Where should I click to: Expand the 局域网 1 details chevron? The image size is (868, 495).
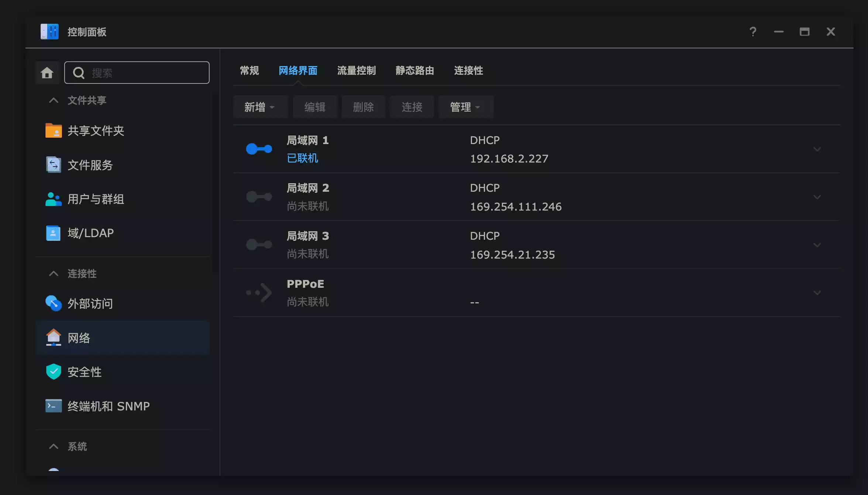pyautogui.click(x=817, y=149)
